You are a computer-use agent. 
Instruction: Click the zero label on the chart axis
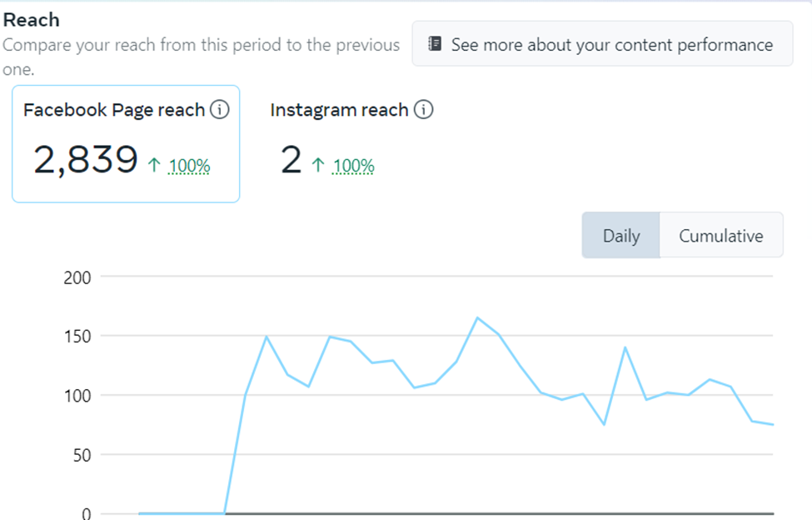click(86, 513)
